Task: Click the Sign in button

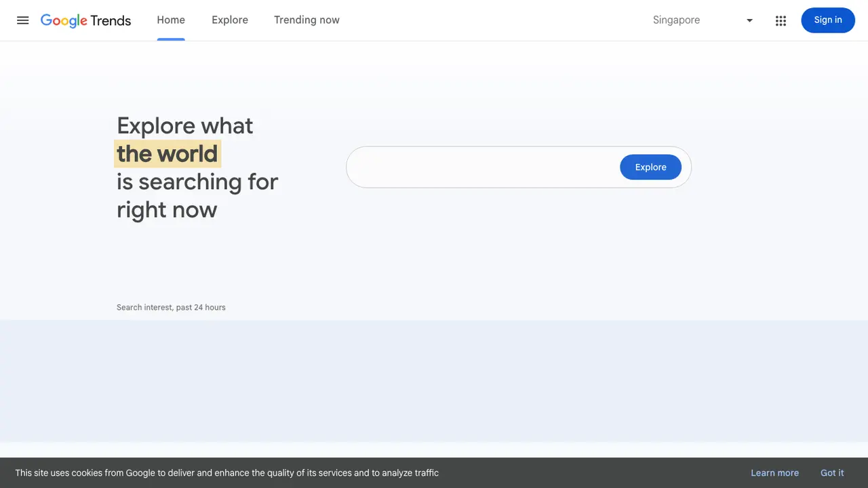Action: (x=828, y=20)
